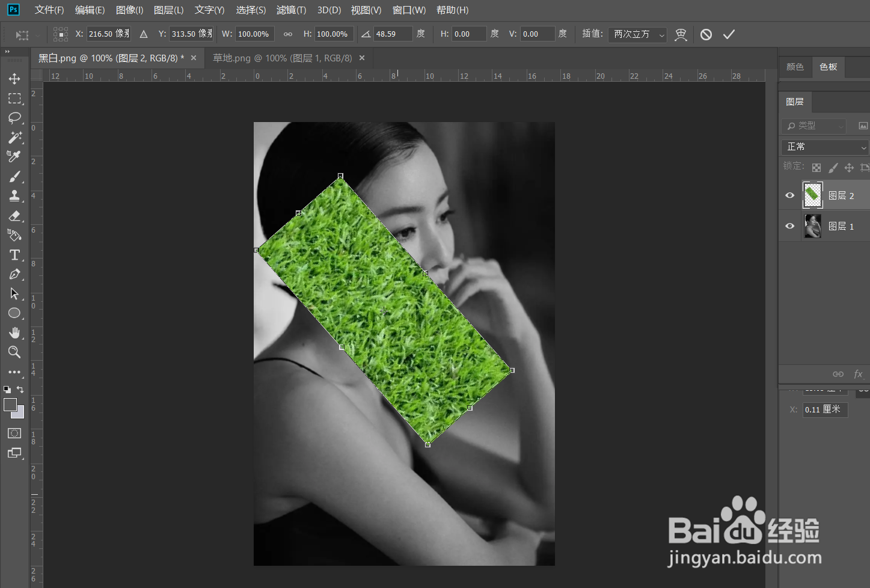Choose the Pen tool
The height and width of the screenshot is (588, 870).
[15, 274]
